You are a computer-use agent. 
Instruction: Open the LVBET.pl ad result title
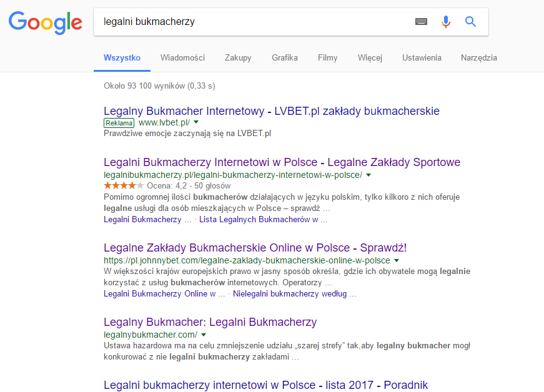tap(272, 111)
